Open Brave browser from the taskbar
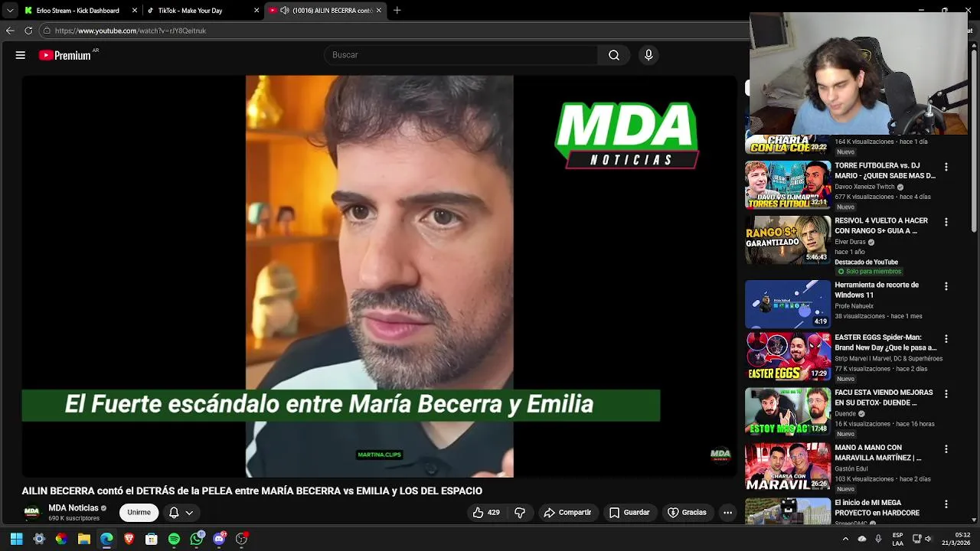980x551 pixels. [x=129, y=539]
